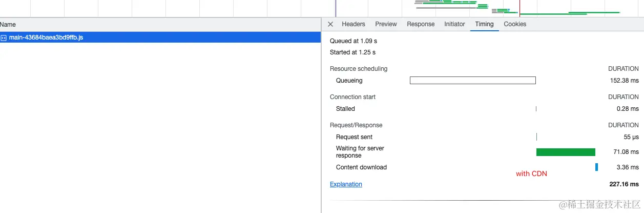Click the 'Queued at 1.09 s' text
The height and width of the screenshot is (213, 644).
pos(354,41)
